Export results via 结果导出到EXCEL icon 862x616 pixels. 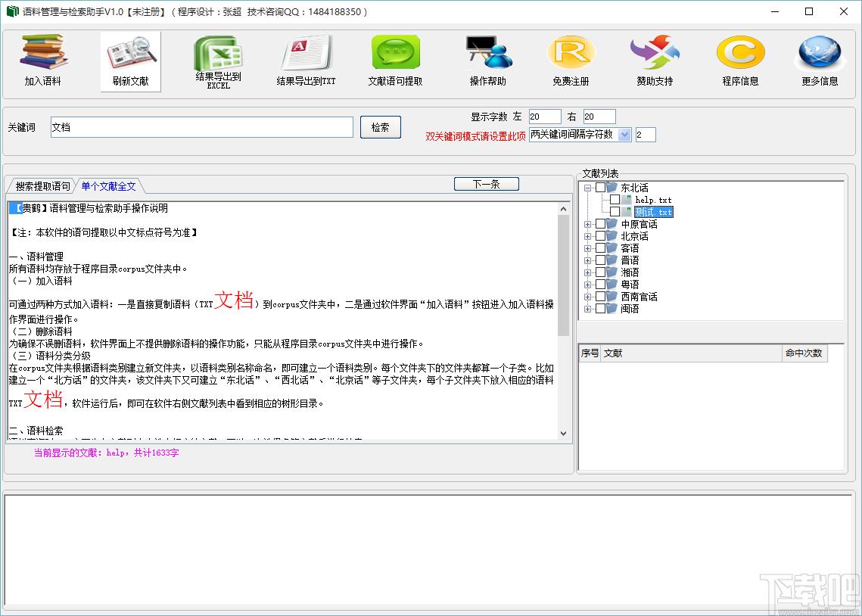(218, 53)
